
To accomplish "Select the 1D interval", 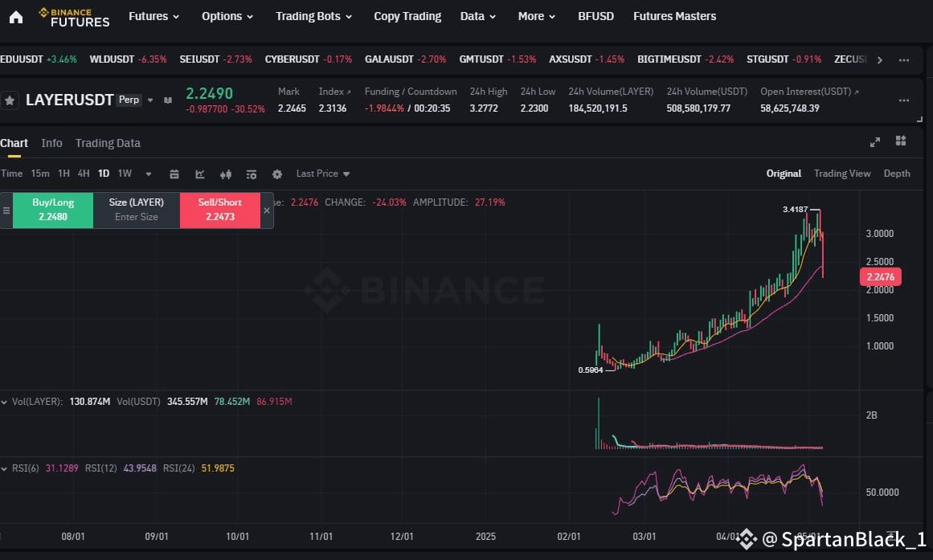I will coord(104,174).
